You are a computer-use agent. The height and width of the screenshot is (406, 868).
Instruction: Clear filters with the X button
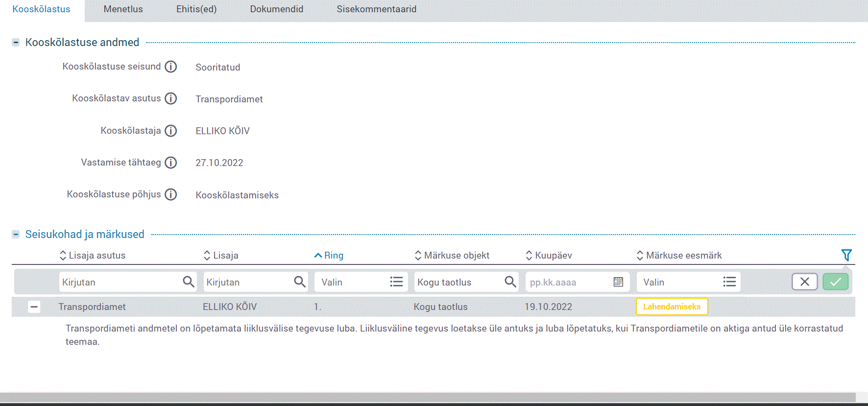(805, 282)
